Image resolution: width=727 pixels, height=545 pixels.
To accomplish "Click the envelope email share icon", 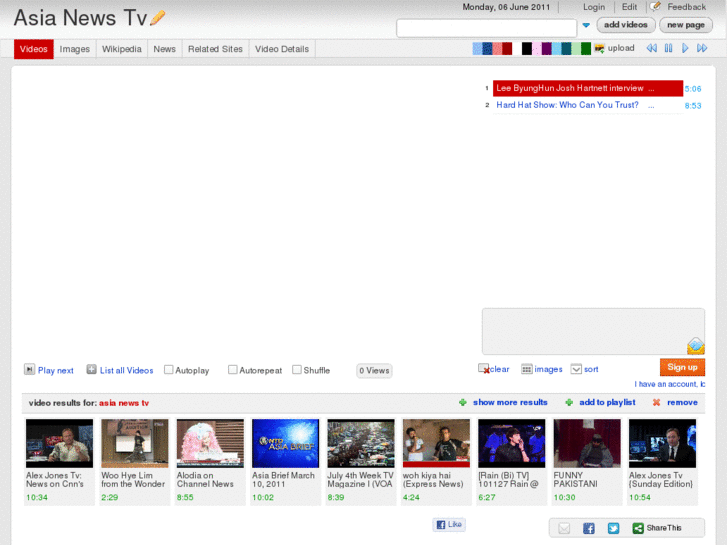I will click(564, 528).
